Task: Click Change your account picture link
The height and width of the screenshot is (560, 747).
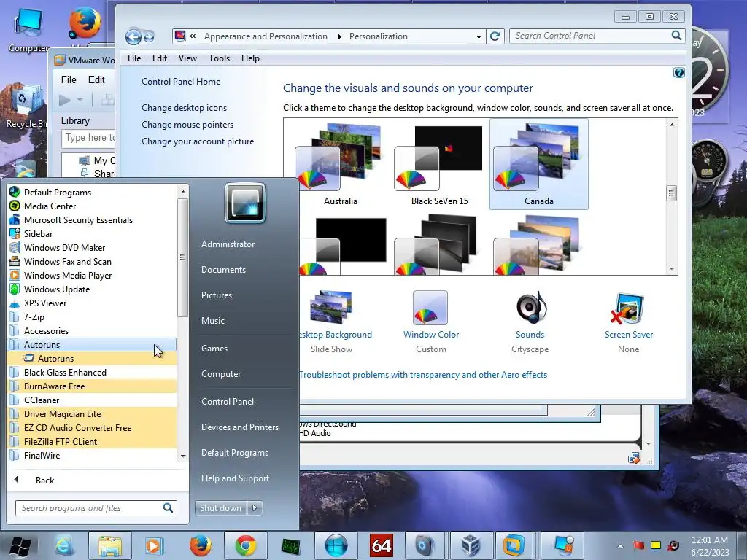Action: (x=198, y=141)
